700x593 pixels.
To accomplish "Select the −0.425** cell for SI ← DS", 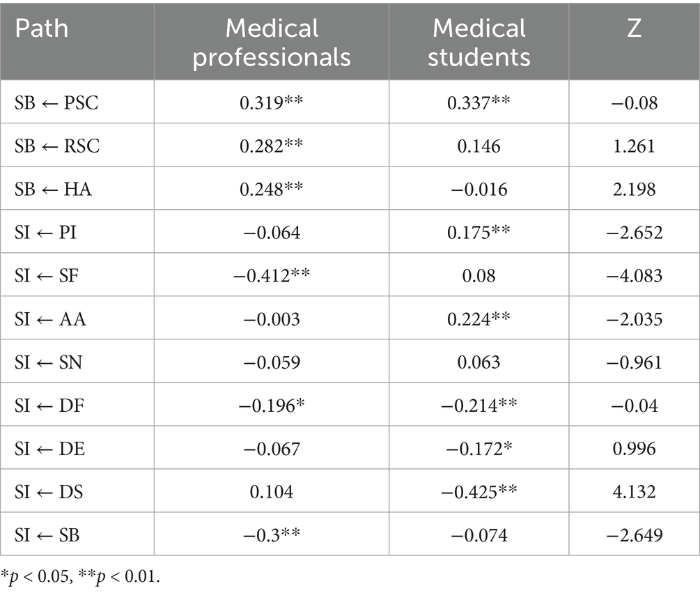I will point(479,491).
